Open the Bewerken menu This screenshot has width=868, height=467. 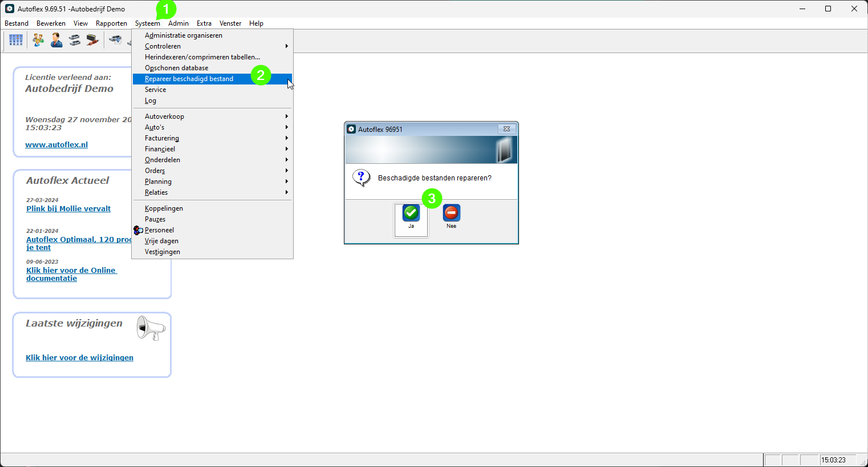pyautogui.click(x=51, y=23)
